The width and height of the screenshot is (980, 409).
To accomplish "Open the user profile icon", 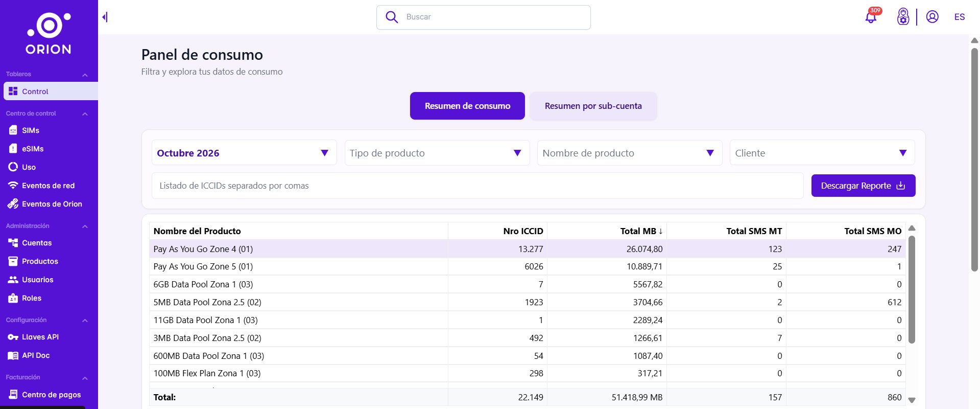I will (x=932, y=17).
